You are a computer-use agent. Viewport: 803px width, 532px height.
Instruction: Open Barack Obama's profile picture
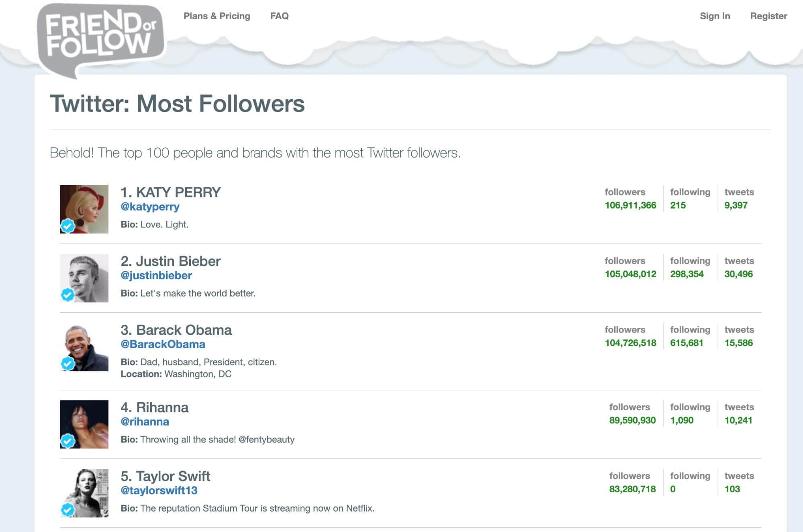coord(84,347)
